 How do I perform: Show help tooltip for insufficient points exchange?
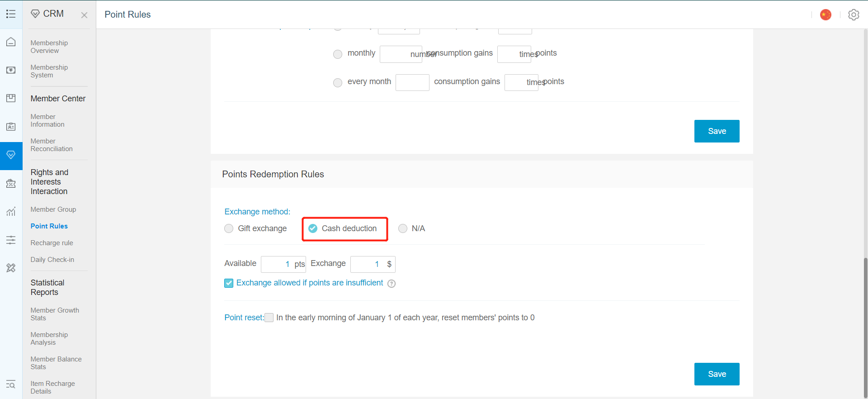tap(392, 284)
